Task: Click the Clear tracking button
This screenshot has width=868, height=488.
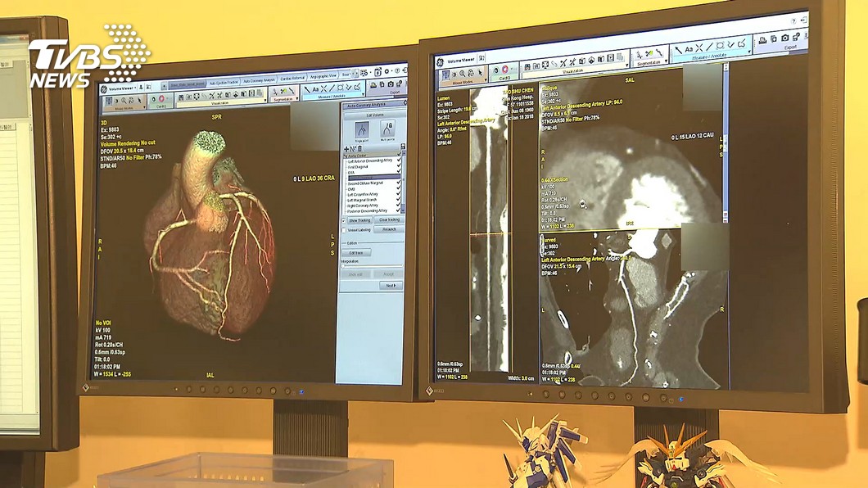Action: click(389, 219)
